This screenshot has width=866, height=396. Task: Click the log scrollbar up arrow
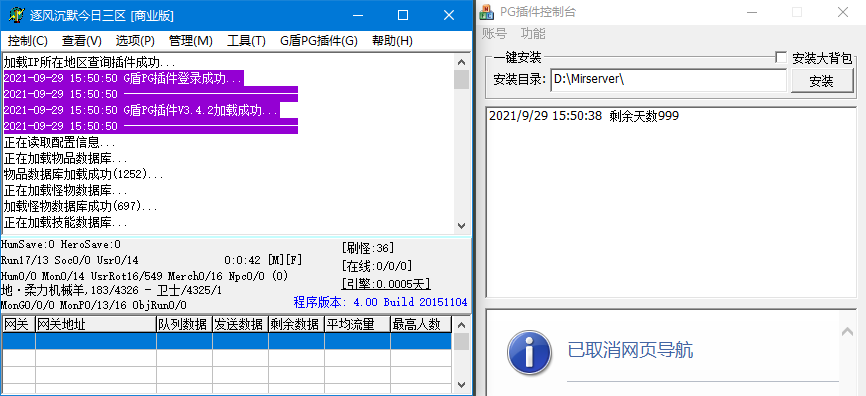[x=461, y=61]
